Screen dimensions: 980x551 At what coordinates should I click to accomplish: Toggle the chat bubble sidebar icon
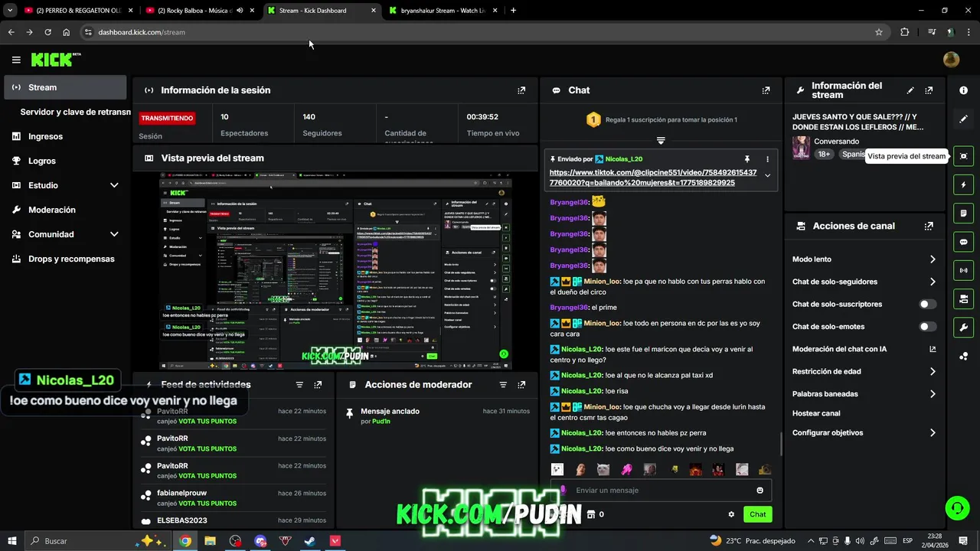963,242
